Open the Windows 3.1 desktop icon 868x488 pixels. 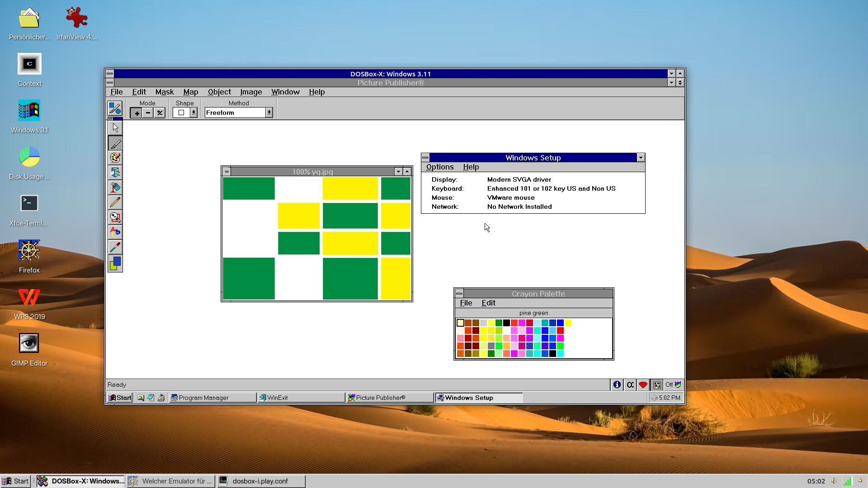[x=29, y=117]
